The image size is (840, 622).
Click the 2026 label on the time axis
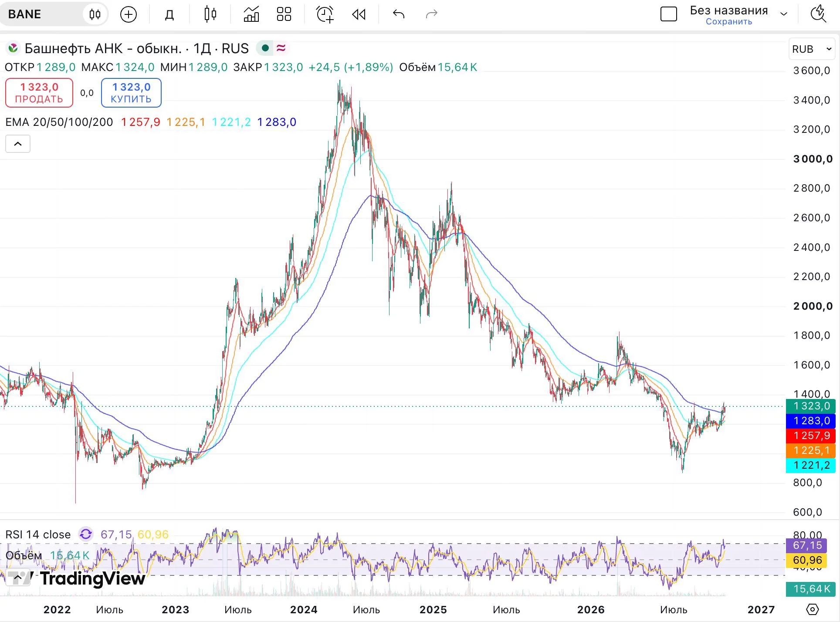point(591,610)
